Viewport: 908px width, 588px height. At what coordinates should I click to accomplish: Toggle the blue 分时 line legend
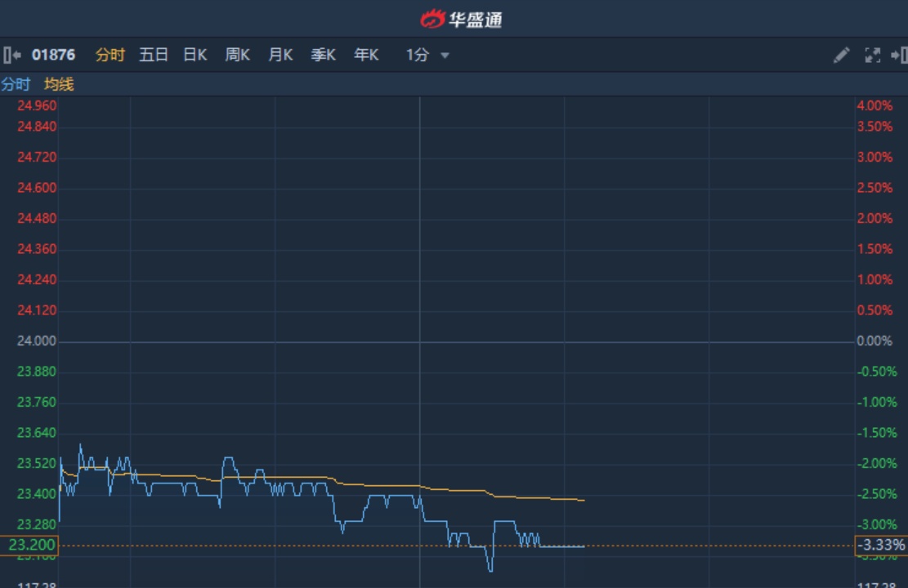click(x=16, y=84)
